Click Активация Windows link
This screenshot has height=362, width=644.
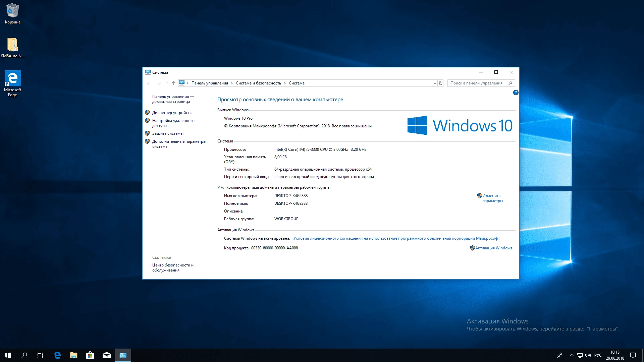pyautogui.click(x=493, y=248)
